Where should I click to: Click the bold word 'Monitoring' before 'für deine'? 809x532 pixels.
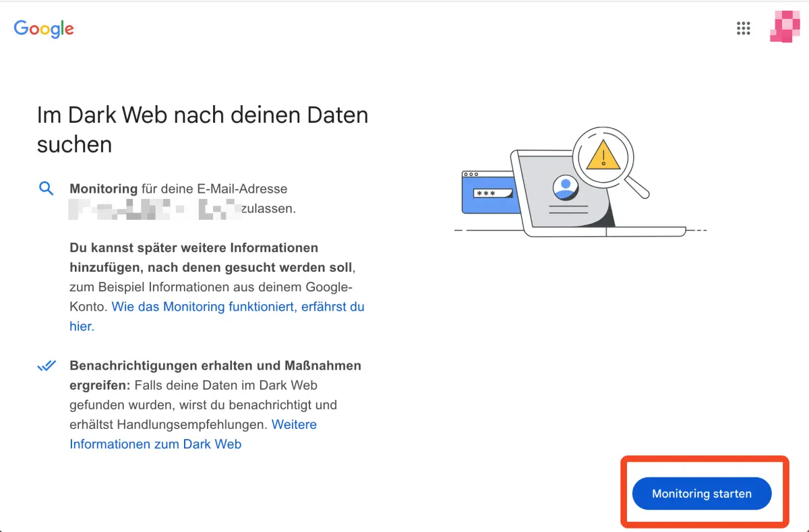pyautogui.click(x=103, y=189)
